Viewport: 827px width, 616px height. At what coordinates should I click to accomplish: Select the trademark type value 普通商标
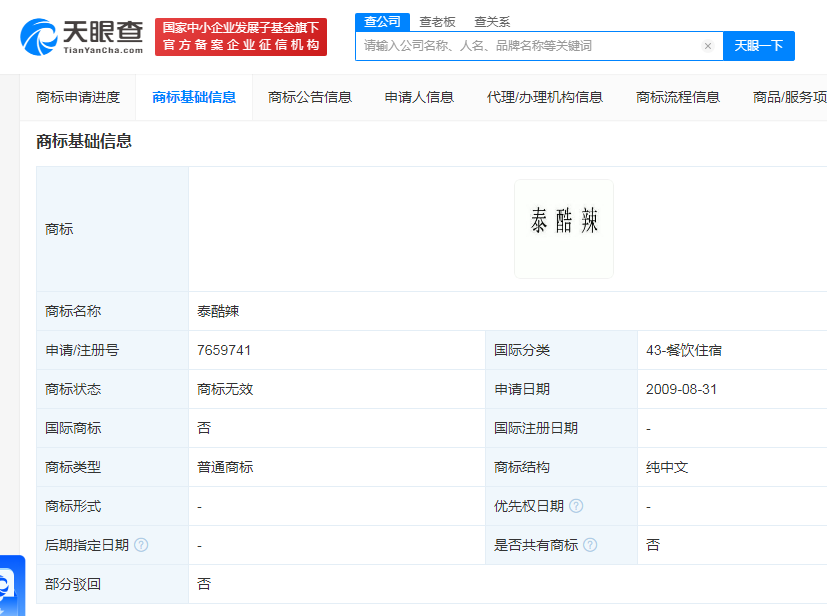pyautogui.click(x=225, y=467)
